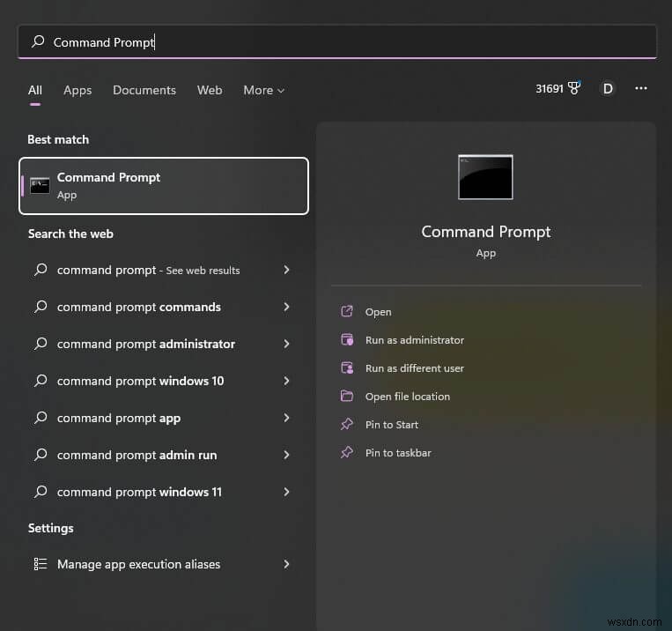Image resolution: width=672 pixels, height=631 pixels.
Task: Expand arrow for 'command prompt admin run'
Action: point(287,455)
